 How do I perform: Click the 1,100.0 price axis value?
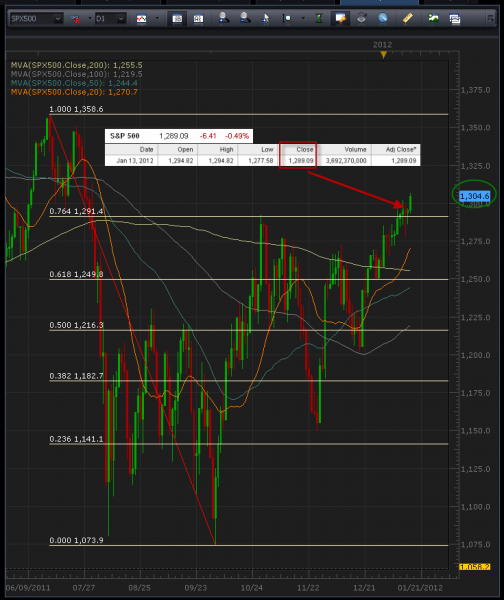click(475, 507)
